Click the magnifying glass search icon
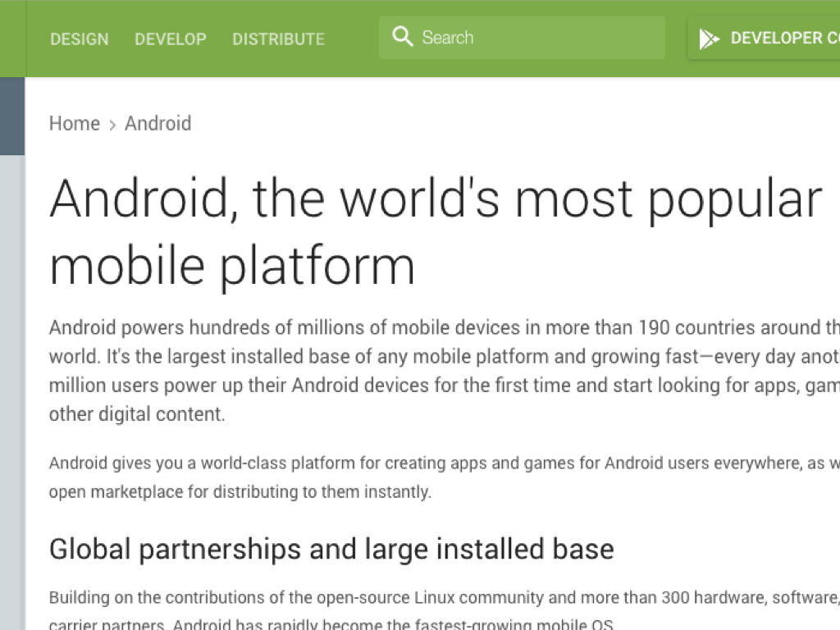840x630 pixels. pyautogui.click(x=402, y=37)
